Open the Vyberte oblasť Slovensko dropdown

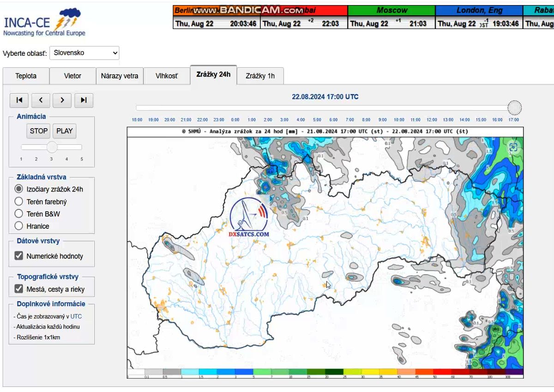pos(84,53)
